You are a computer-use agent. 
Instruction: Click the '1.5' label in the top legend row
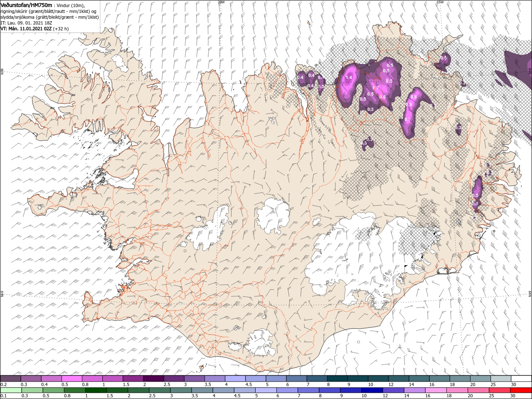tap(126, 384)
